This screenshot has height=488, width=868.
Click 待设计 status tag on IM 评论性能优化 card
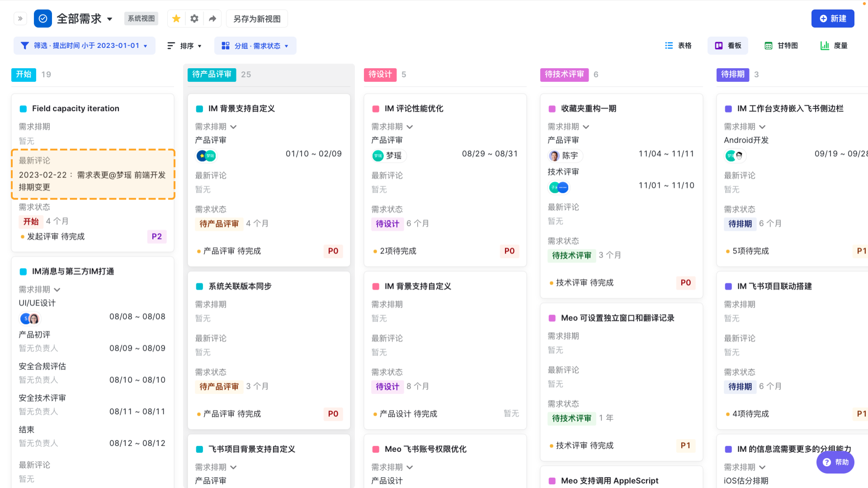click(x=387, y=224)
